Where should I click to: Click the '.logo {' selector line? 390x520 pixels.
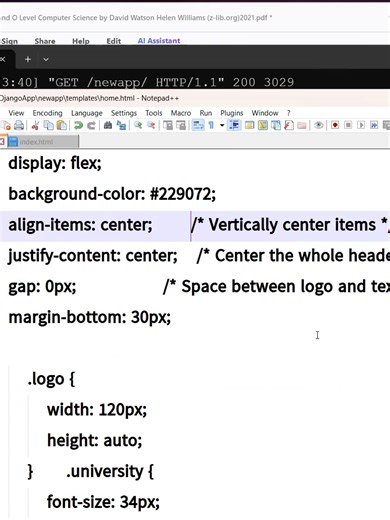[x=51, y=379]
